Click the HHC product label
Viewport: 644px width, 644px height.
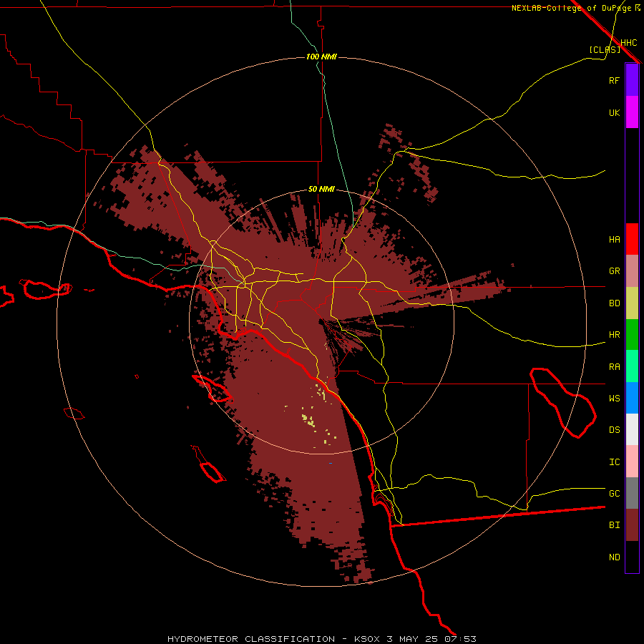point(628,43)
